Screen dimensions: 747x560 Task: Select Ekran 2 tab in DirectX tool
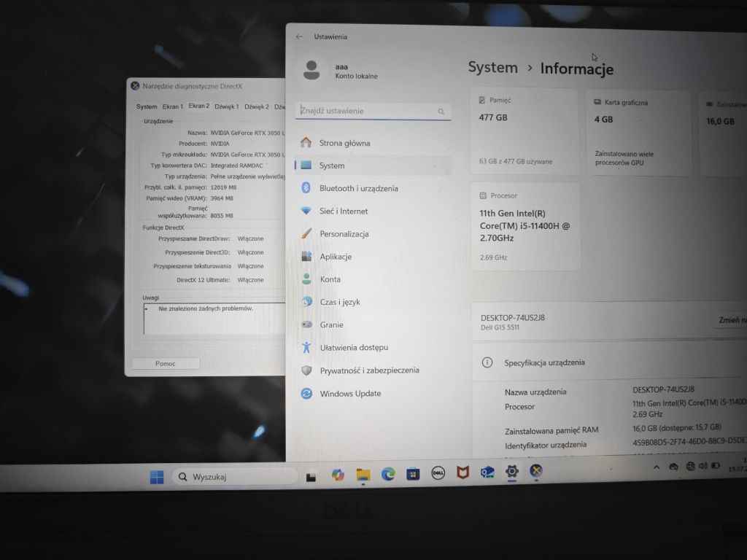pyautogui.click(x=198, y=106)
